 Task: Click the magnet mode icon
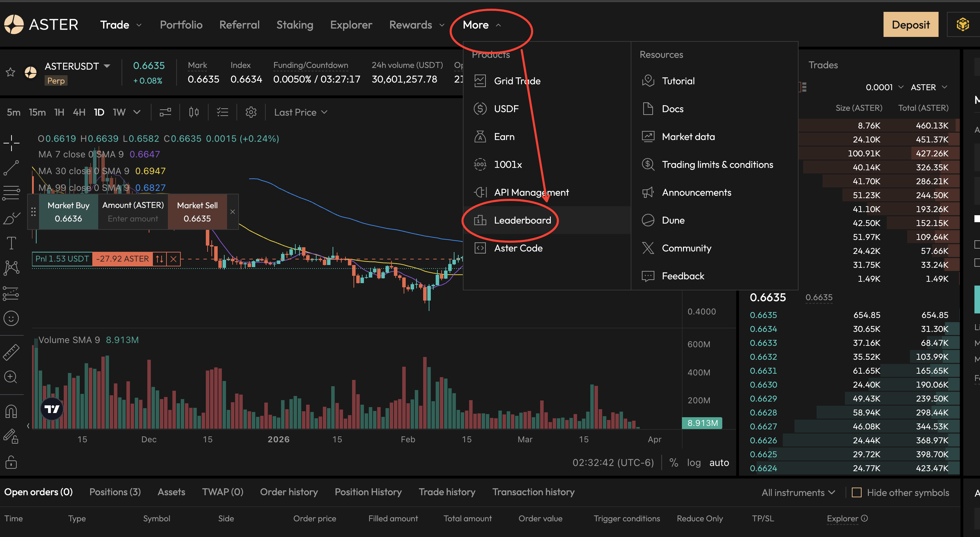point(11,411)
